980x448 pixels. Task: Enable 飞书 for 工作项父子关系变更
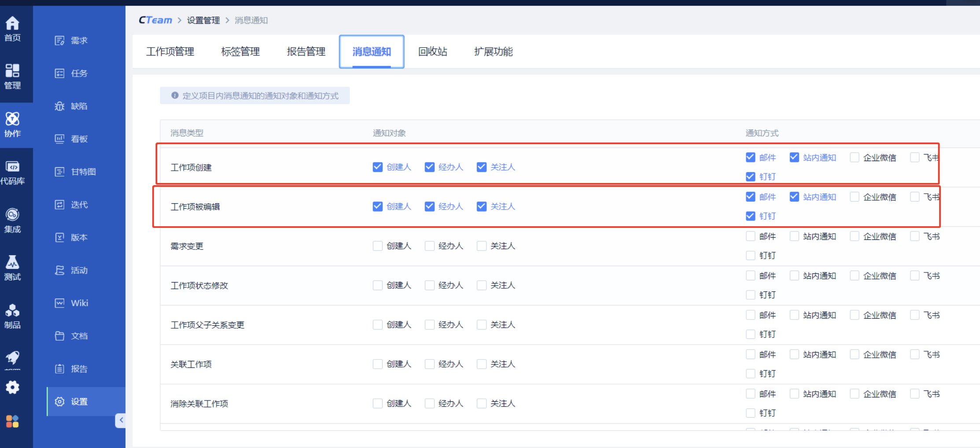coord(915,315)
